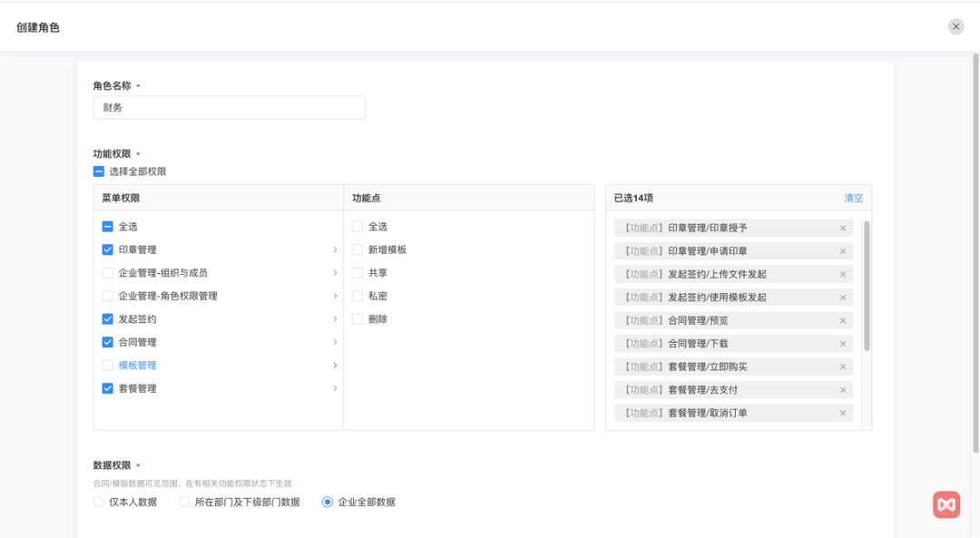The image size is (980, 538).
Task: Remove 合同管理/预览 from selected items
Action: pyautogui.click(x=842, y=320)
